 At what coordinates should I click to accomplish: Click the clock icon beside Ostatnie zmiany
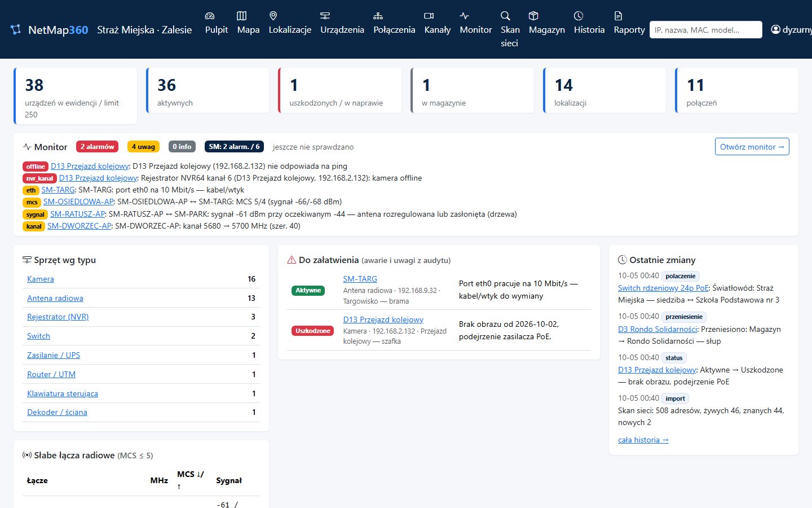tap(623, 260)
